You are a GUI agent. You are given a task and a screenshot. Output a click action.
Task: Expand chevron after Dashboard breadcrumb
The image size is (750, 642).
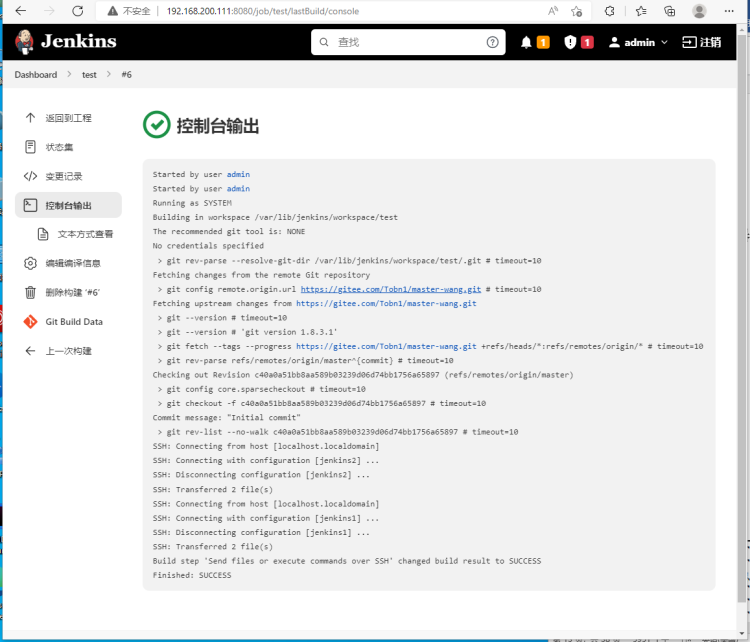[x=69, y=74]
